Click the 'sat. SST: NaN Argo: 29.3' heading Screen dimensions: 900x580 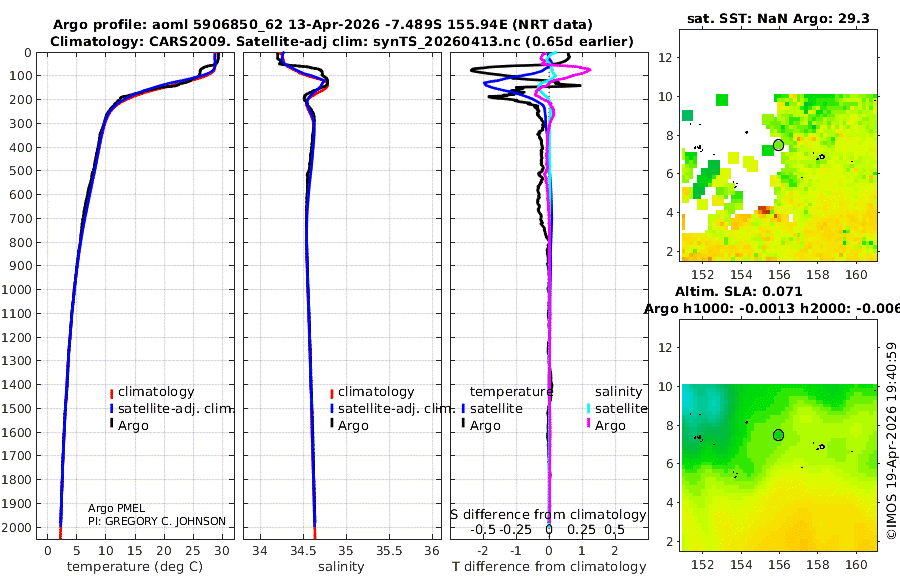tap(778, 18)
